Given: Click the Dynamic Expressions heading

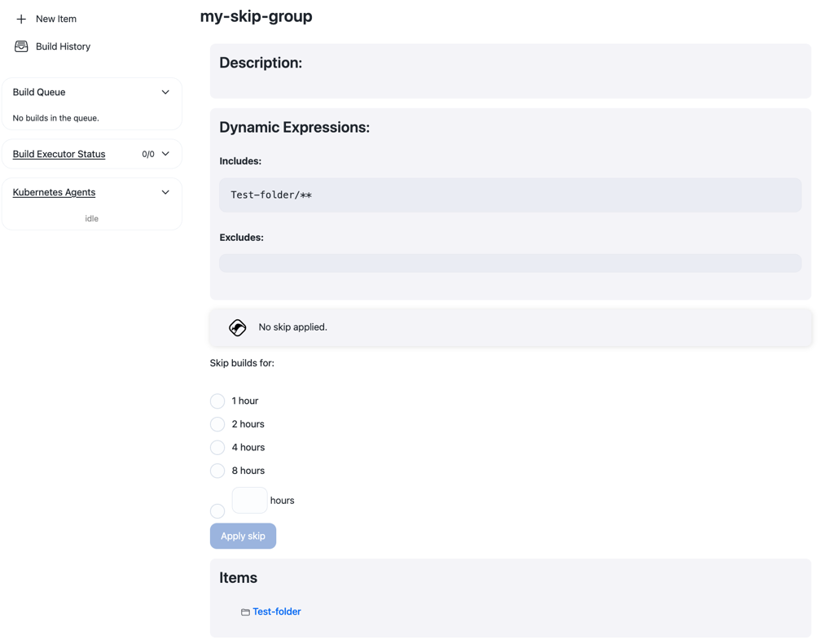Looking at the screenshot, I should point(294,127).
